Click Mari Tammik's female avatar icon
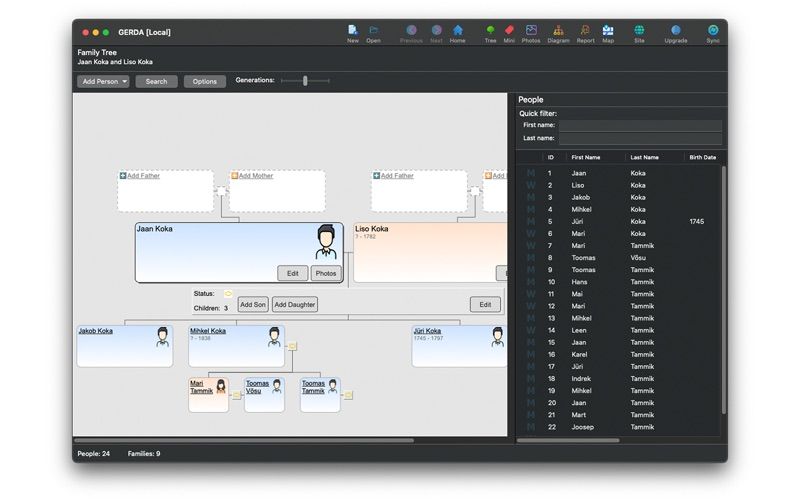The image size is (800, 500). click(x=221, y=386)
